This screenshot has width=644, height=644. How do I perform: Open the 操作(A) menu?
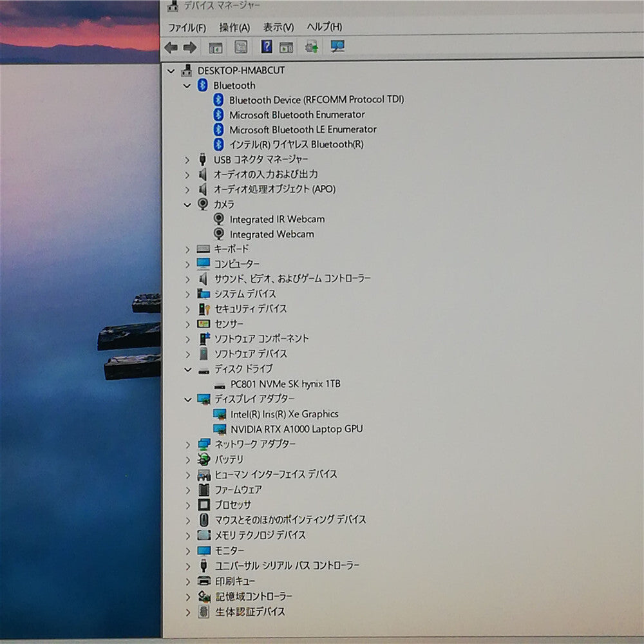tap(234, 28)
